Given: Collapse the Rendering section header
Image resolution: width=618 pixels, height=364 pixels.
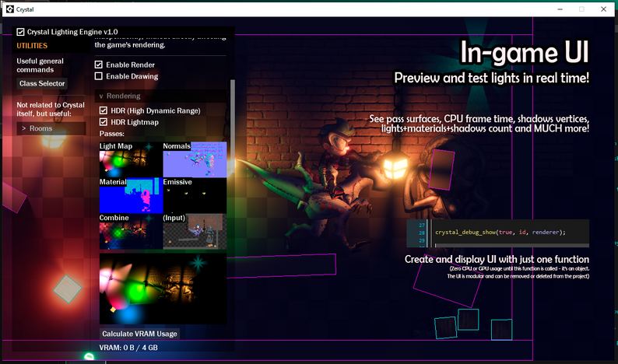Looking at the screenshot, I should tap(161, 96).
